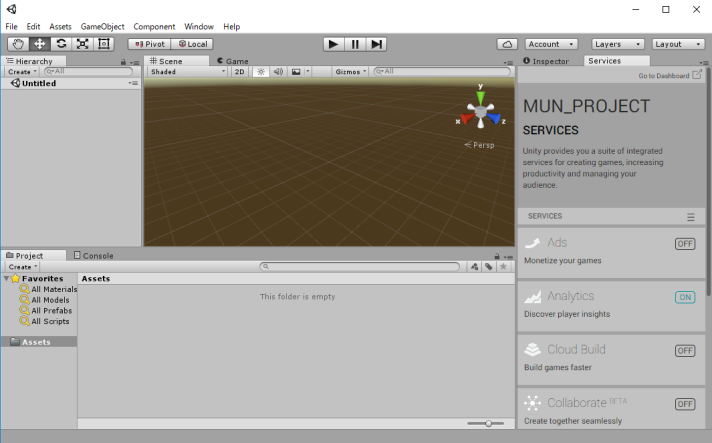Screen dimensions: 712x443
Task: Switch to the Game tab
Action: point(232,61)
